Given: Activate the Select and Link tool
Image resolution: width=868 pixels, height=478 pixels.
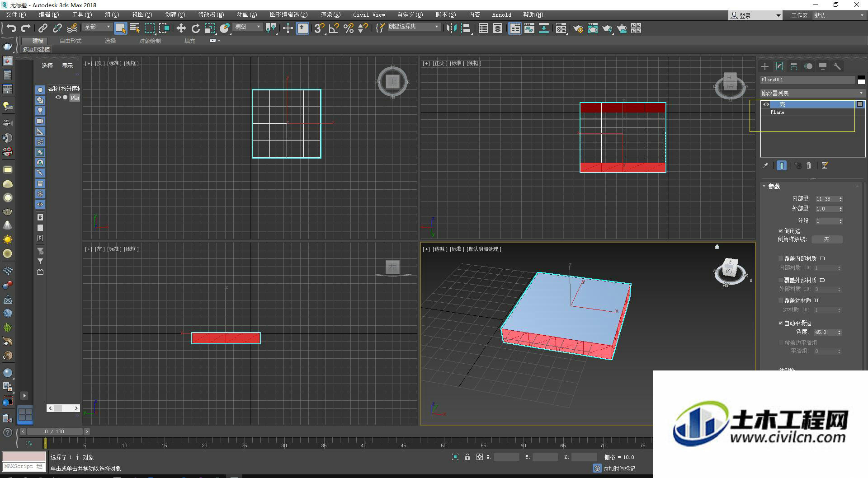Looking at the screenshot, I should [42, 28].
